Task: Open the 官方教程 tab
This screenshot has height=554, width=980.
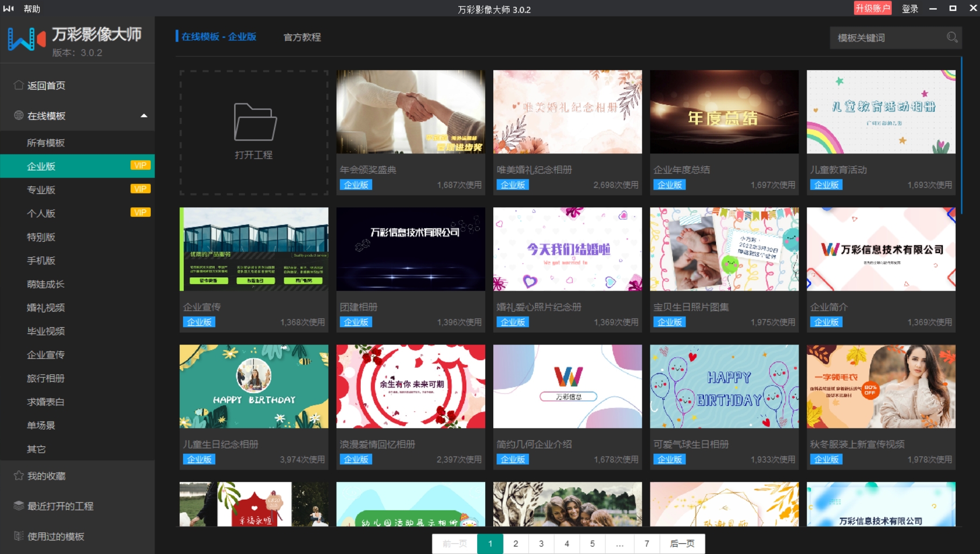Action: click(x=302, y=37)
